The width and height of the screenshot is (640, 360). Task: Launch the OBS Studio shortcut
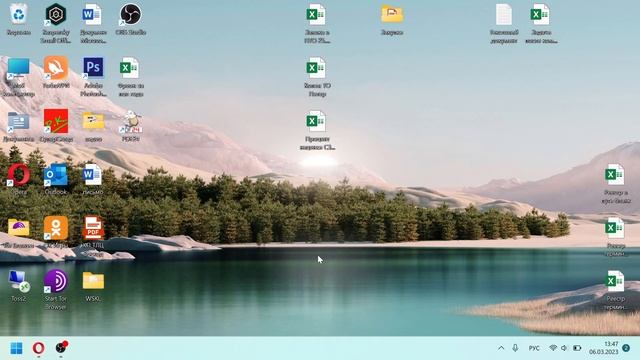point(131,15)
